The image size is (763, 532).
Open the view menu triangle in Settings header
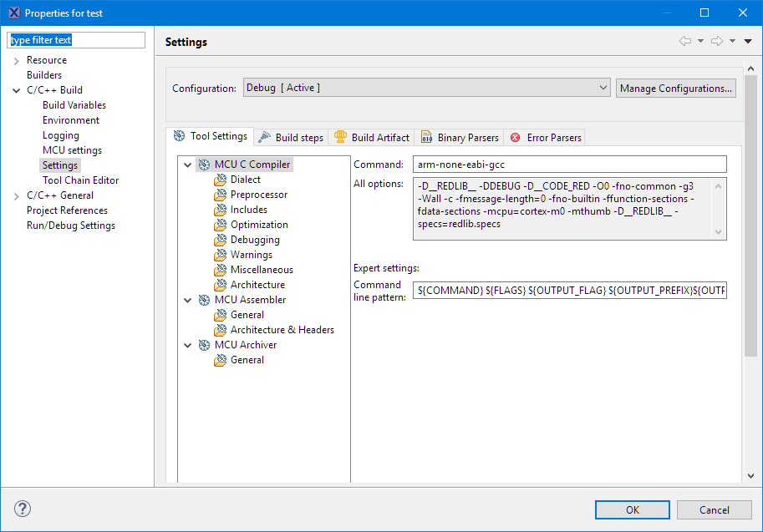[747, 41]
